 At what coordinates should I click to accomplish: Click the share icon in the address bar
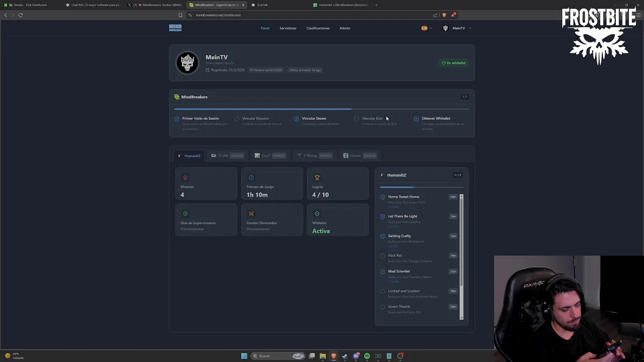(x=435, y=15)
